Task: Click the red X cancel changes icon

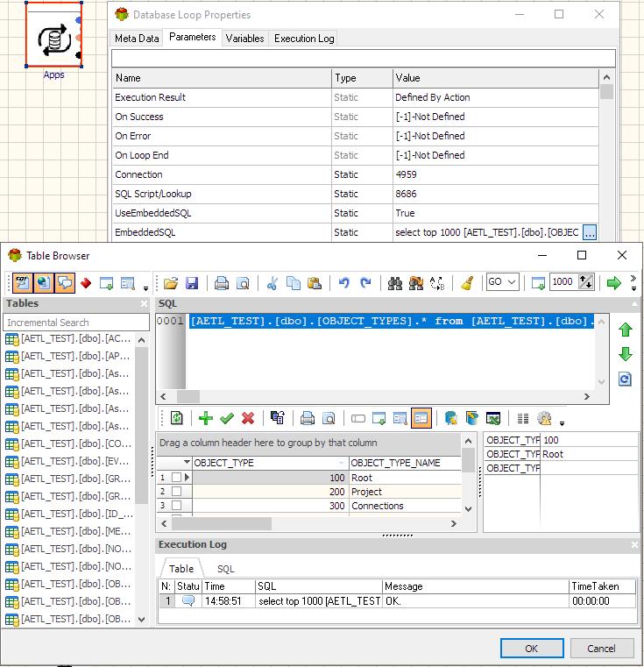Action: coord(248,419)
